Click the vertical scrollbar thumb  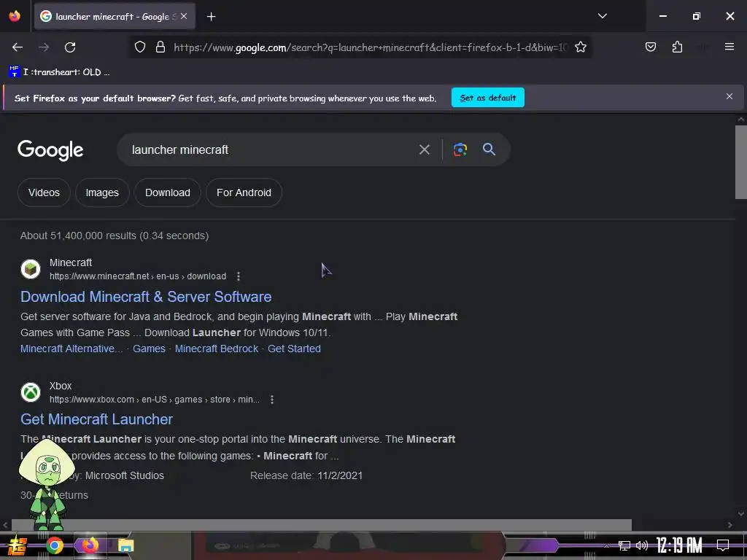[741, 162]
